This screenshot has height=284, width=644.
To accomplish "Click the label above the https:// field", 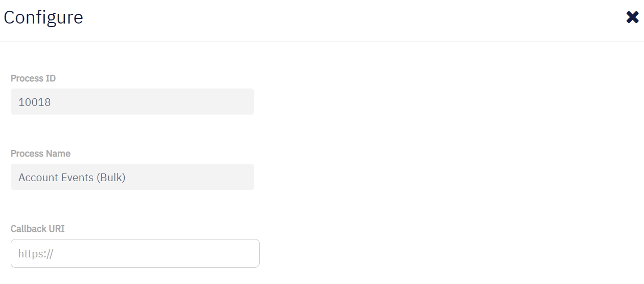I will pos(38,229).
